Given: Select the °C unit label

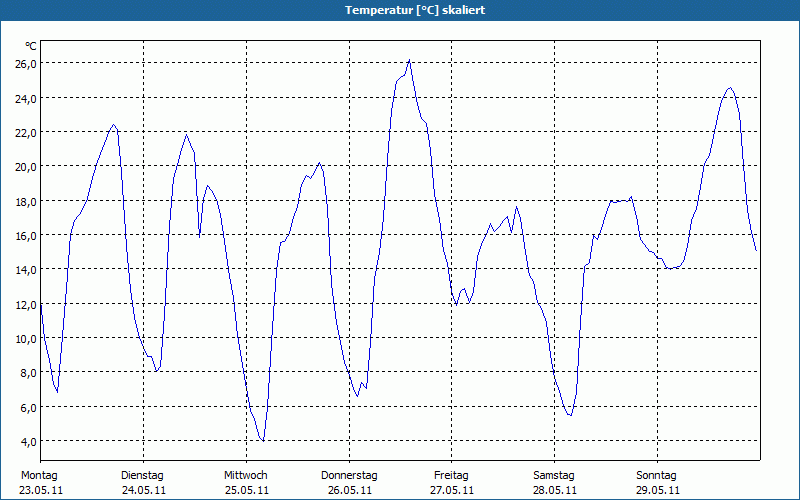Looking at the screenshot, I should pyautogui.click(x=31, y=46).
